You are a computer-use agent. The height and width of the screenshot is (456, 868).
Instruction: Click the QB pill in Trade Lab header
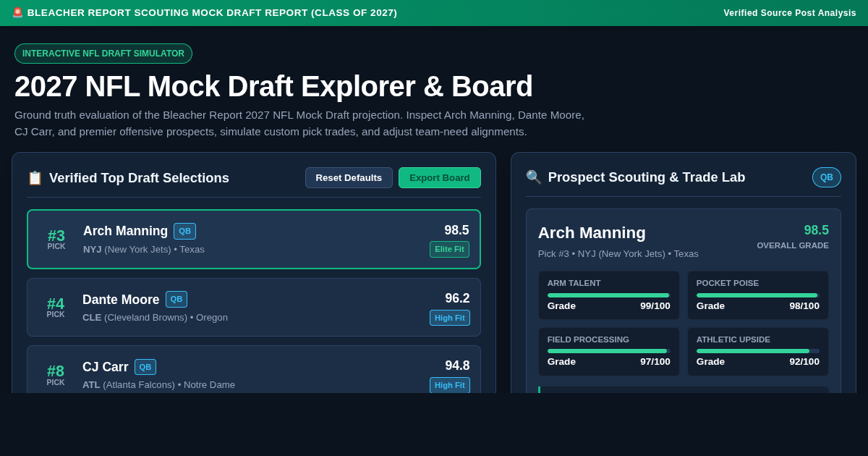[827, 177]
